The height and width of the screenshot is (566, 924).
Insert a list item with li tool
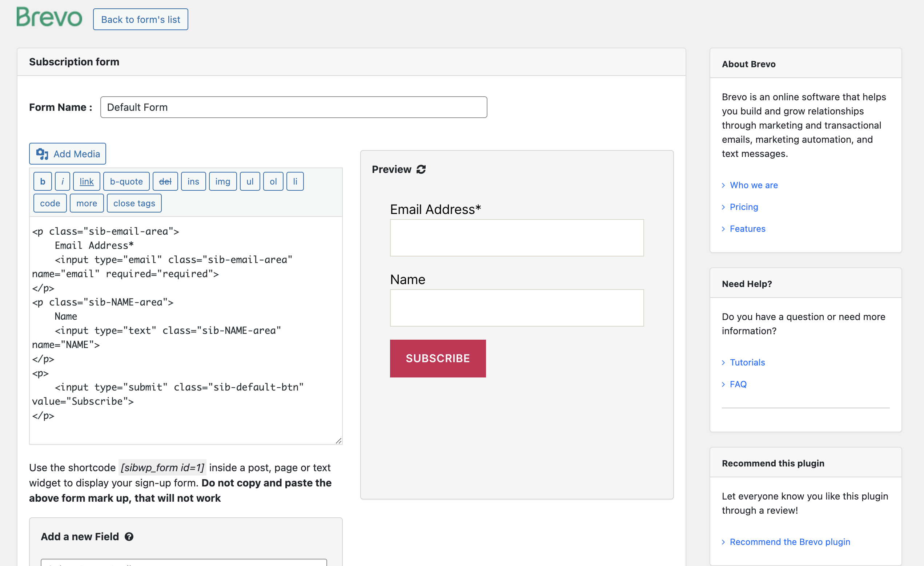pyautogui.click(x=295, y=181)
